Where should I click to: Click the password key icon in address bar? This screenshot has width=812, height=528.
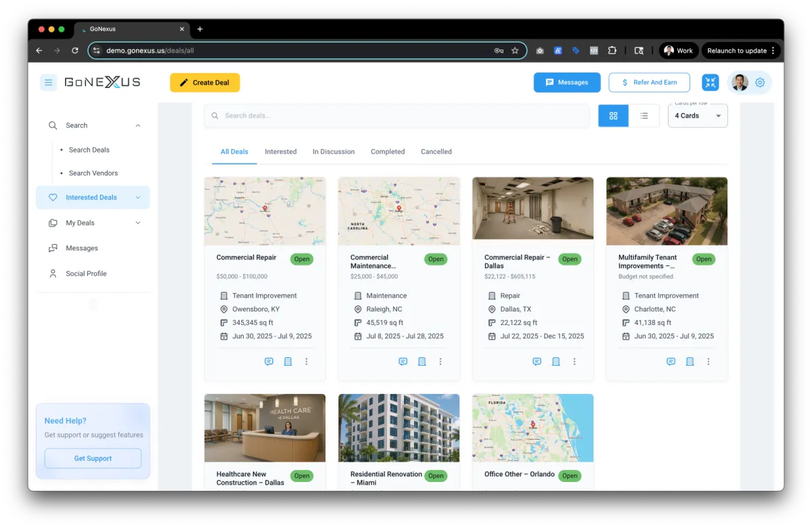coord(499,51)
